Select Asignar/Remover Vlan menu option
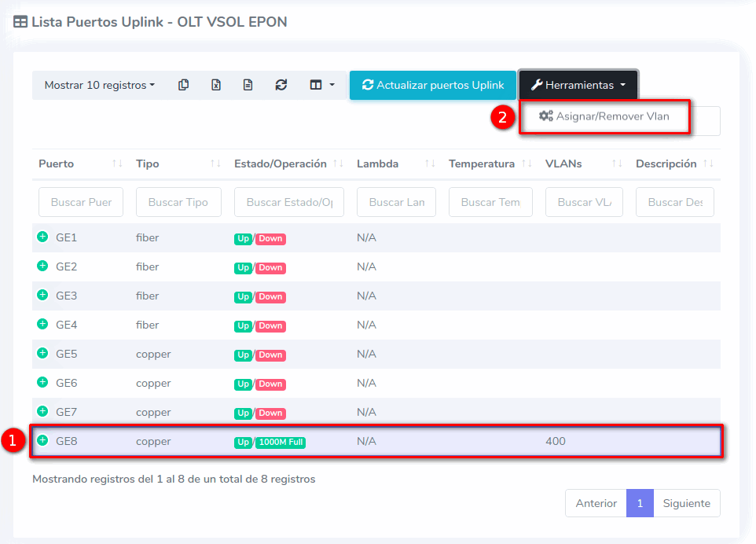The image size is (756, 544). (x=604, y=116)
